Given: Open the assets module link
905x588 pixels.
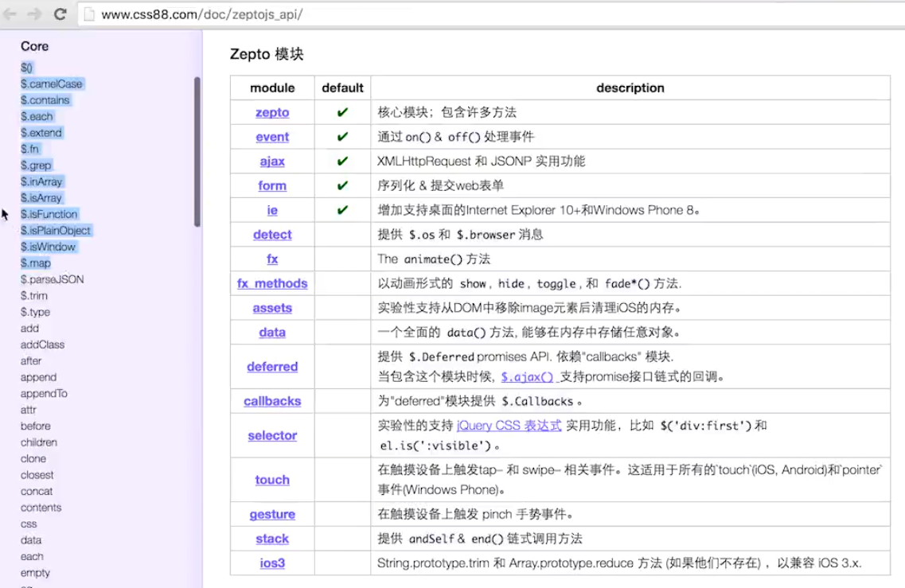Looking at the screenshot, I should click(x=272, y=308).
